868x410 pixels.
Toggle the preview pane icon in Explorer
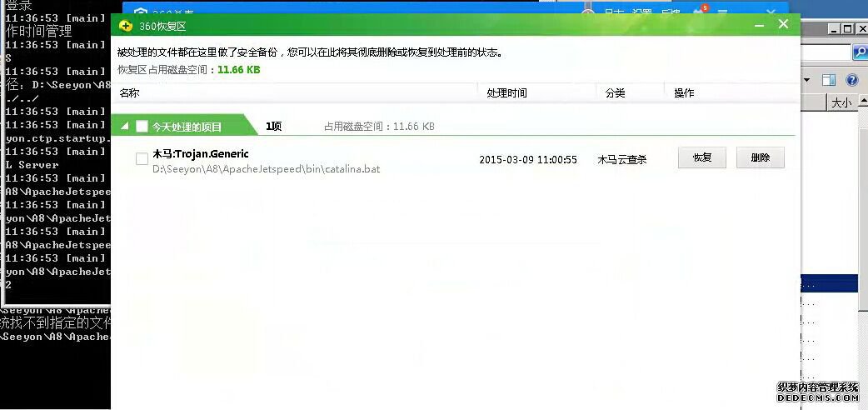829,80
